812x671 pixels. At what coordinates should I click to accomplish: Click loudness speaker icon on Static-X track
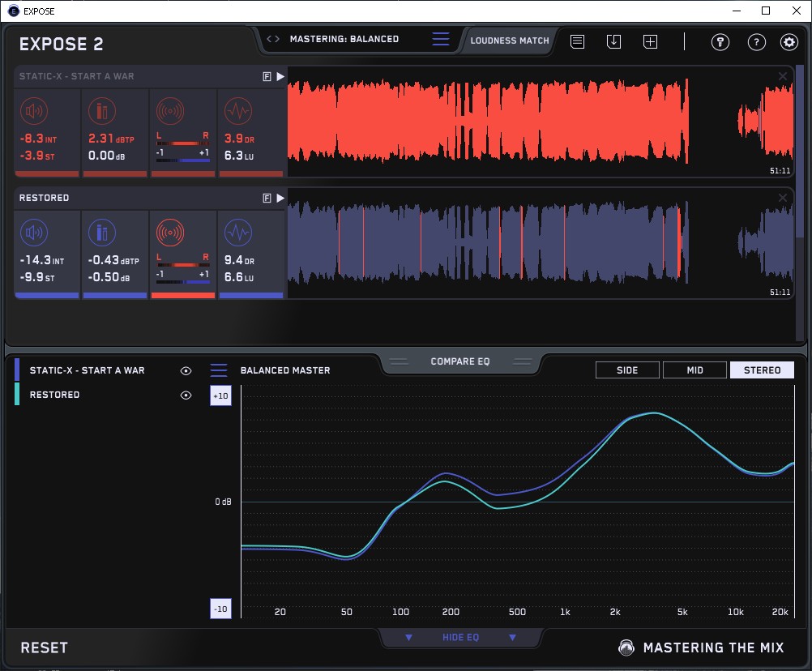point(34,111)
